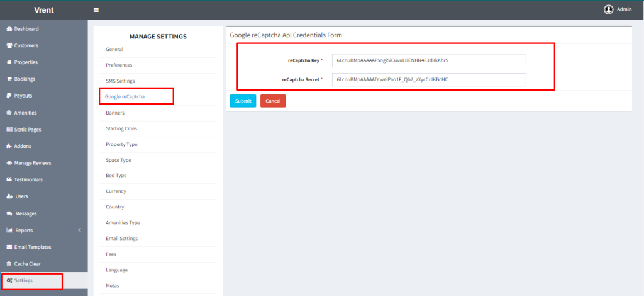Open the Payouts PayPal icon

(x=9, y=96)
